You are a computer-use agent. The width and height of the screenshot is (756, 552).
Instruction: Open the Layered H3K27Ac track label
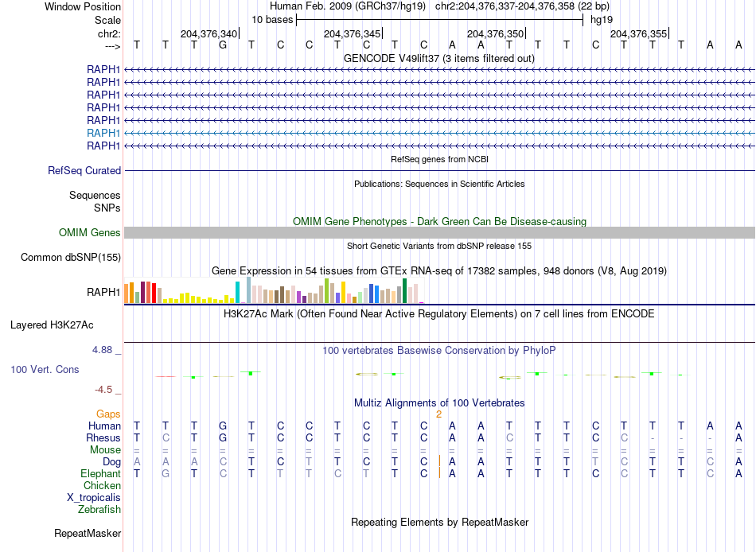tap(52, 325)
